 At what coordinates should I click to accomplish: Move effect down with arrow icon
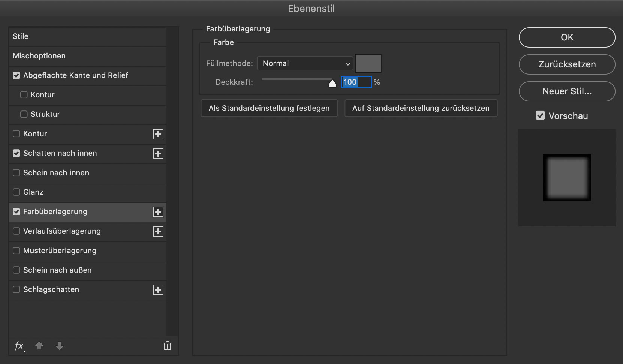tap(60, 345)
